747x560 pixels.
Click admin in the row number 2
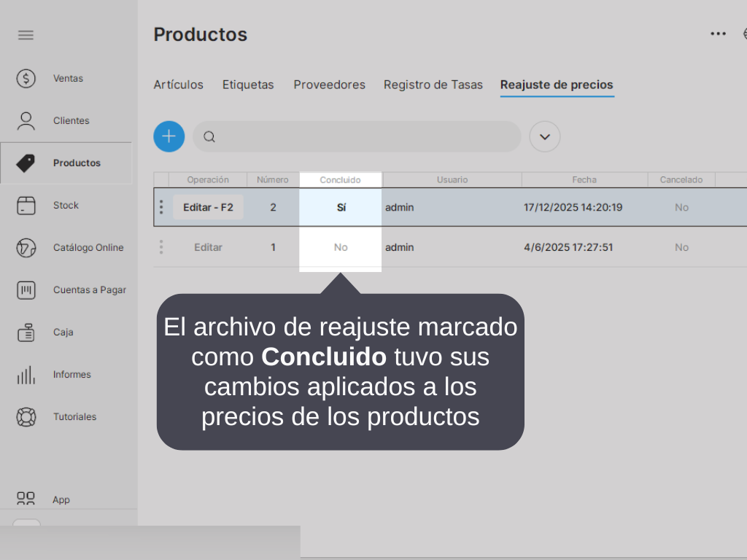[x=399, y=207]
